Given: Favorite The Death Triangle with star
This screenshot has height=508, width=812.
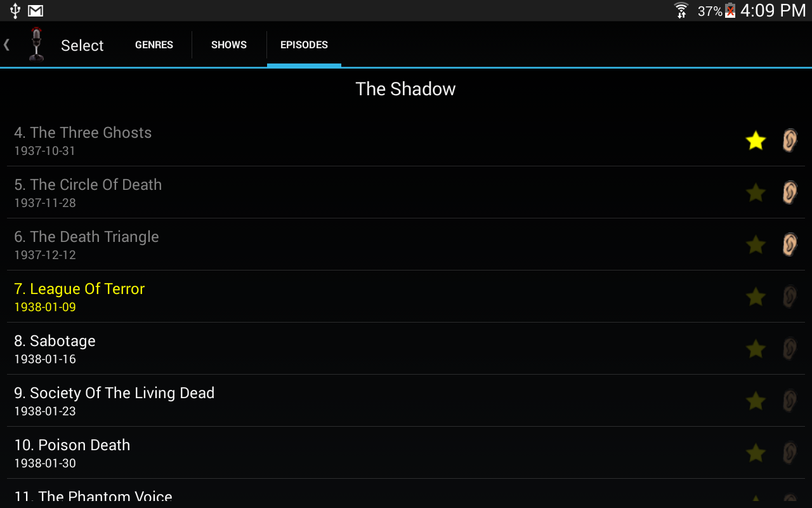Looking at the screenshot, I should 756,244.
